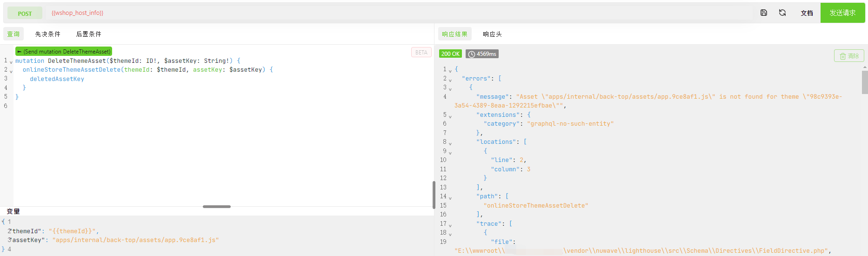Click the refresh icon in top bar
Screen dimensions: 868x256
pyautogui.click(x=782, y=13)
